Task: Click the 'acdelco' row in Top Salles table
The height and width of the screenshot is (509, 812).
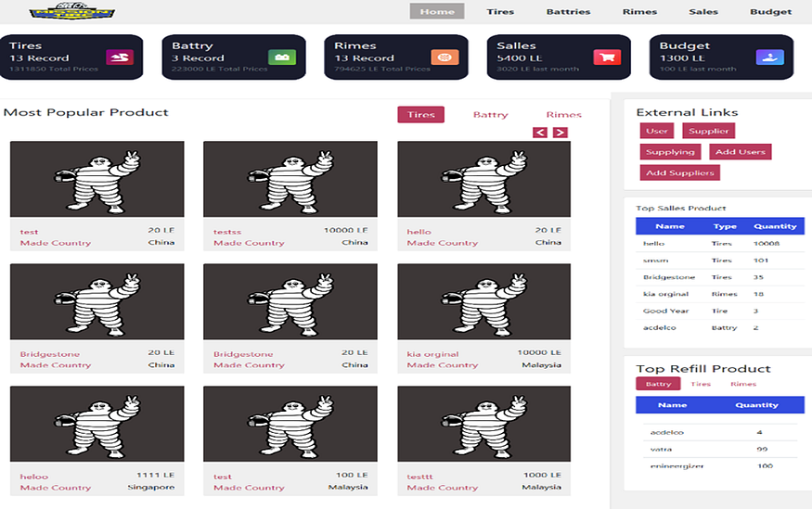Action: click(720, 327)
